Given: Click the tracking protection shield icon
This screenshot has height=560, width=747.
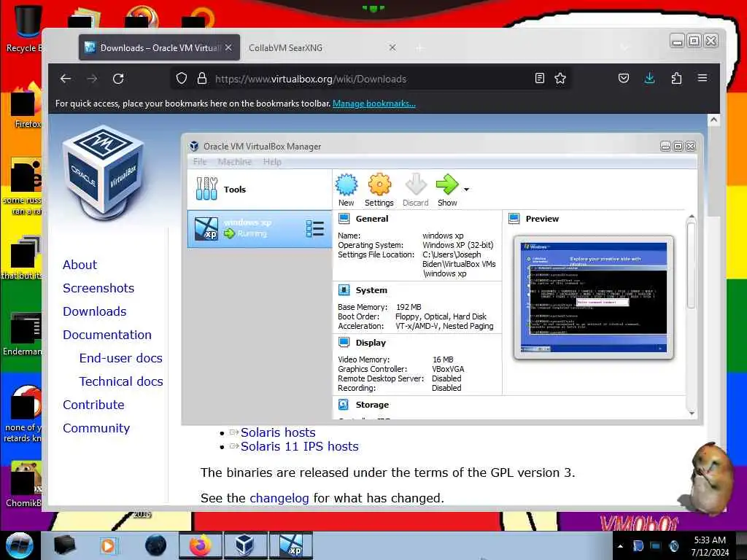Looking at the screenshot, I should click(x=182, y=79).
